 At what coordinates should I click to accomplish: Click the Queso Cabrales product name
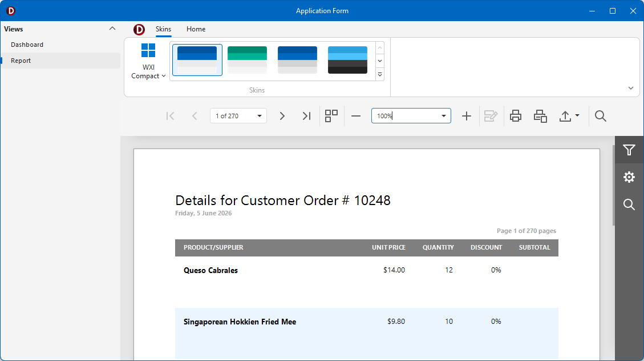[210, 271]
